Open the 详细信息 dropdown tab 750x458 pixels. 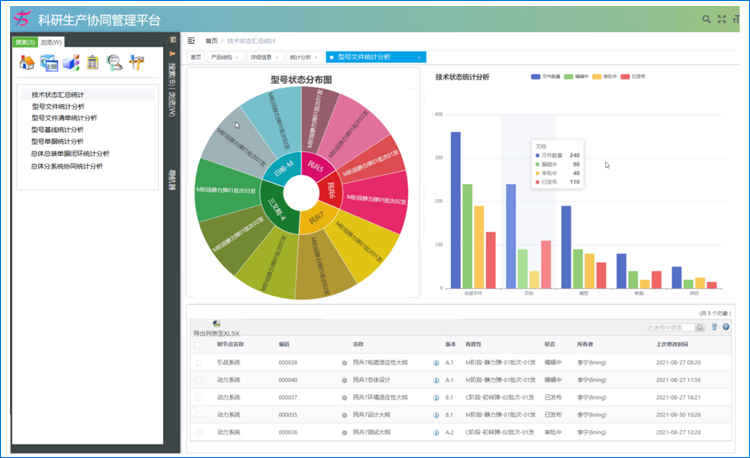[x=265, y=57]
